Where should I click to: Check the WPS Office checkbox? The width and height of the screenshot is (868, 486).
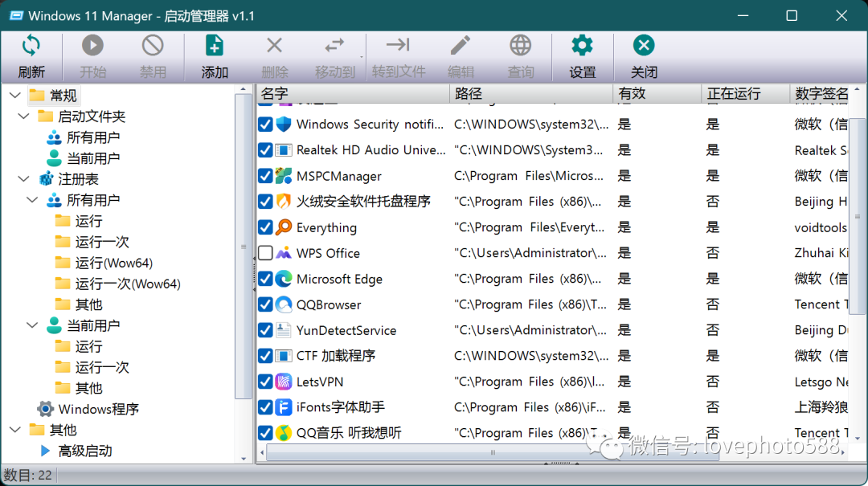point(265,253)
